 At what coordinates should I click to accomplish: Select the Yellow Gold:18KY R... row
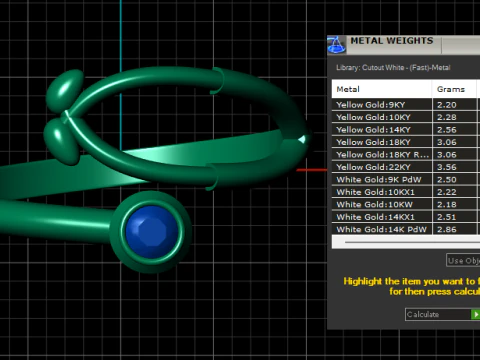click(x=406, y=155)
